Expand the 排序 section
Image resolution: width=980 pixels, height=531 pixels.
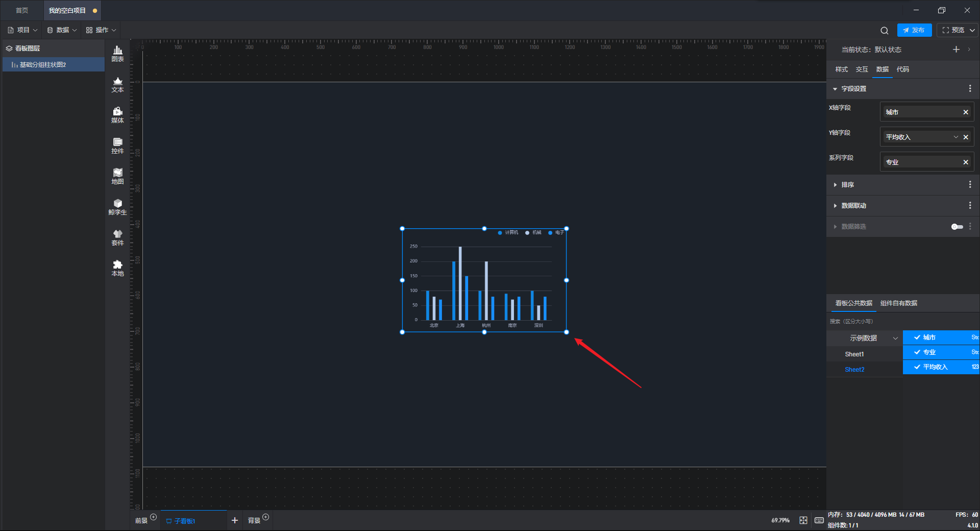tap(835, 185)
